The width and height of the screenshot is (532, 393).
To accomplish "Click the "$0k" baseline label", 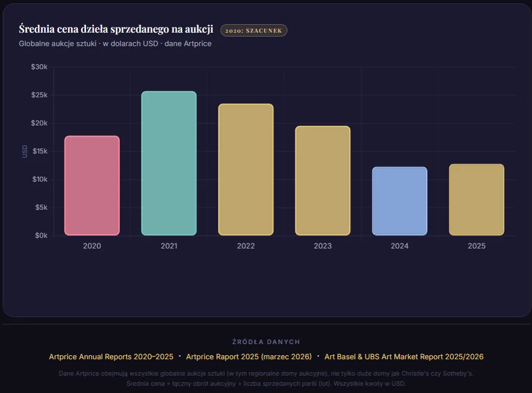I will click(x=42, y=235).
